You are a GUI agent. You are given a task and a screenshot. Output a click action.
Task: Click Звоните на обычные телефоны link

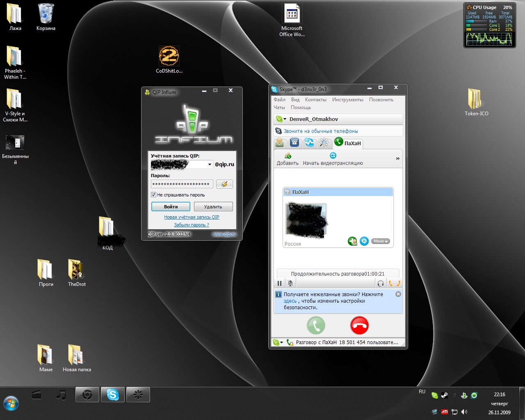(321, 131)
